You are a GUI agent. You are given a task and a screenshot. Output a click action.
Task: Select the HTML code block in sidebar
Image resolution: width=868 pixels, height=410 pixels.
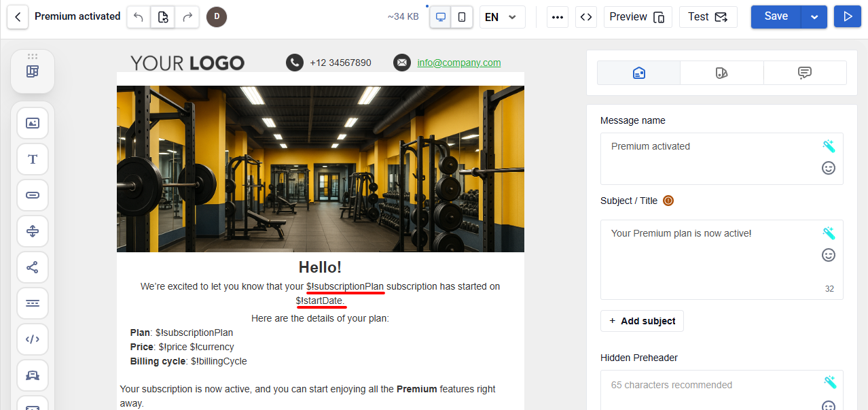[x=33, y=339]
